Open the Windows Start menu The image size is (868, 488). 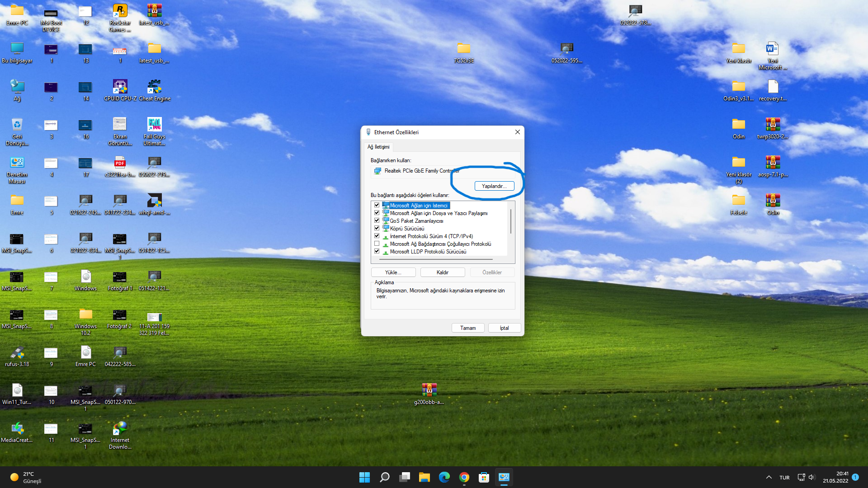[364, 477]
